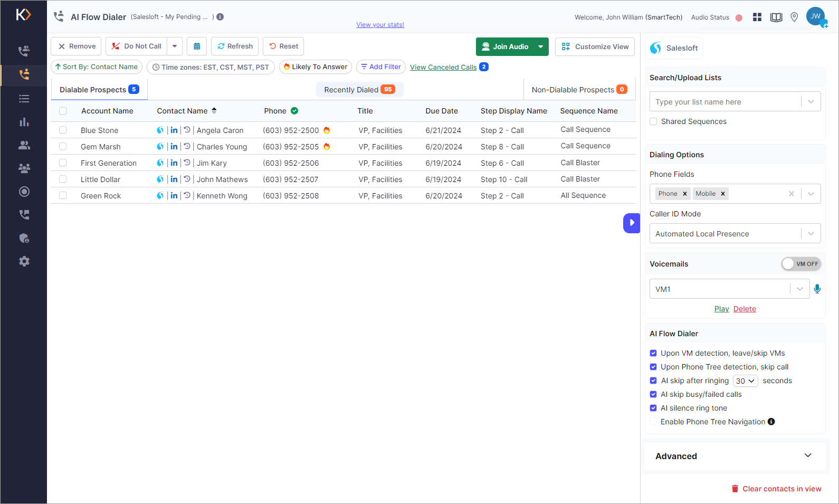Screen dimensions: 839x504
Task: Click the apps grid icon in header
Action: click(757, 17)
